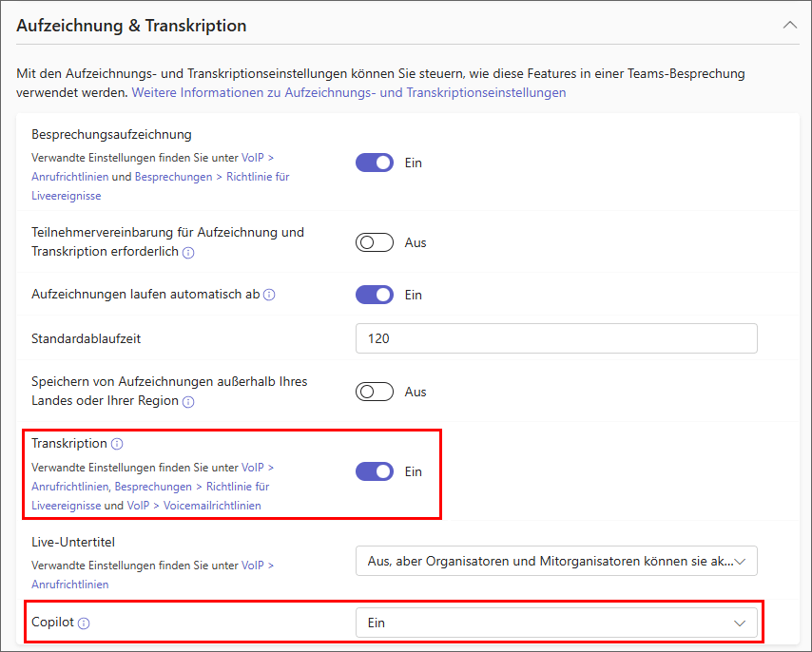812x652 pixels.
Task: Click info icon beside Transkription
Action: click(118, 444)
